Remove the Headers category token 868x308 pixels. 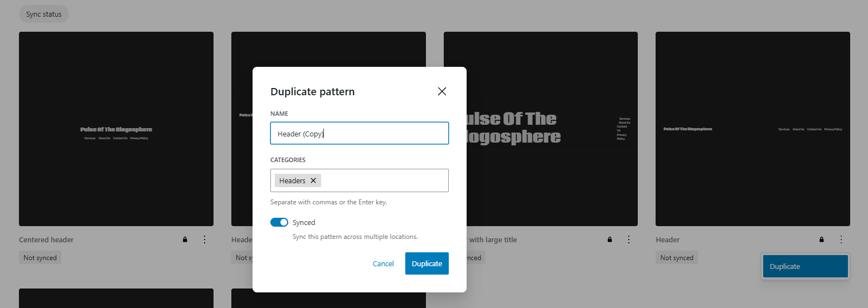tap(313, 180)
